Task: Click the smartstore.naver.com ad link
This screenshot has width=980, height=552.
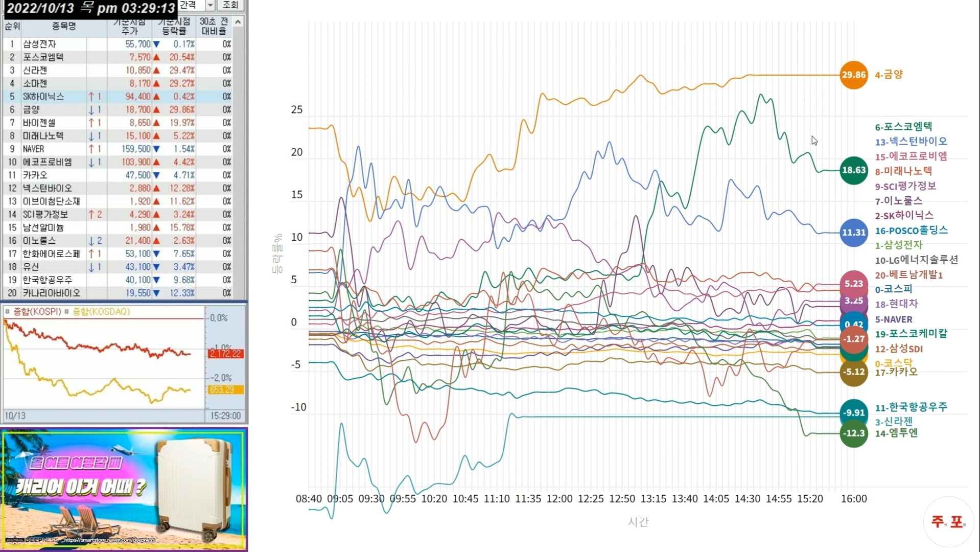Action: 109,540
